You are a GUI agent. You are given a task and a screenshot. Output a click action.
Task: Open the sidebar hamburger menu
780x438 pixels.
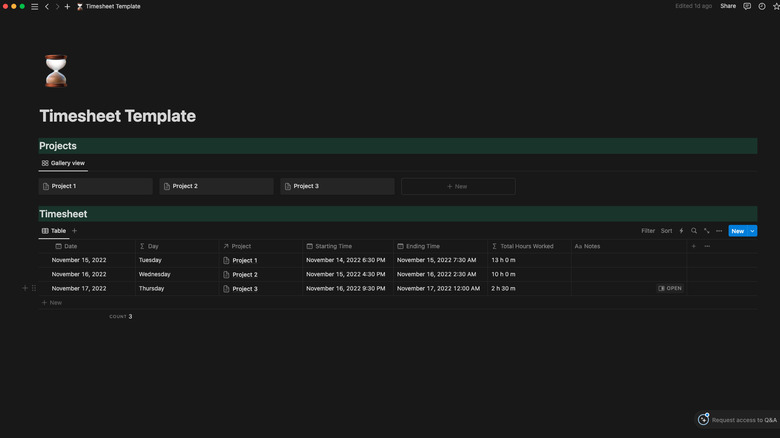coord(34,6)
